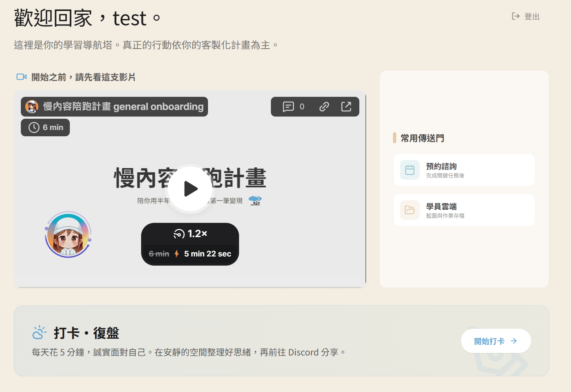This screenshot has width=571, height=392.
Task: Change playback speed from 1.2×
Action: click(190, 234)
